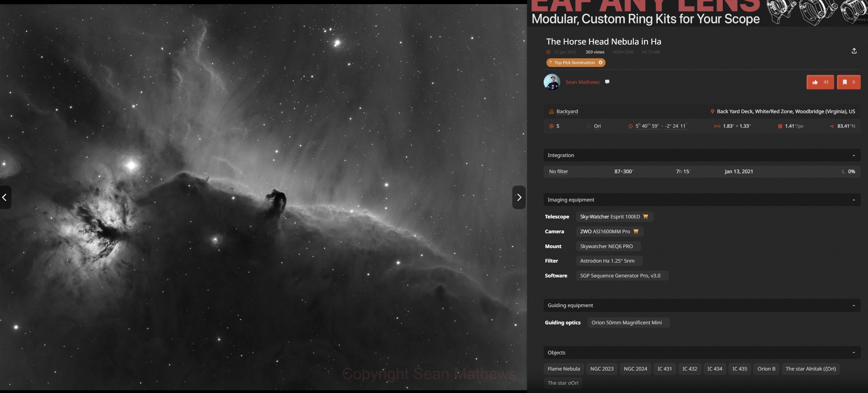Click the shopping cart icon for the telescope
The height and width of the screenshot is (393, 868).
pyautogui.click(x=645, y=217)
